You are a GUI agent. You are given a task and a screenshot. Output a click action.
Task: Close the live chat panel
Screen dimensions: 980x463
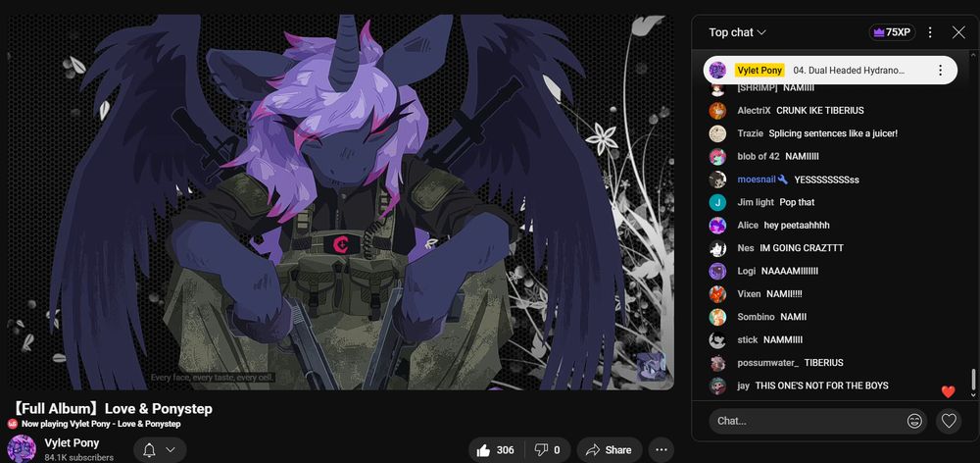coord(958,32)
